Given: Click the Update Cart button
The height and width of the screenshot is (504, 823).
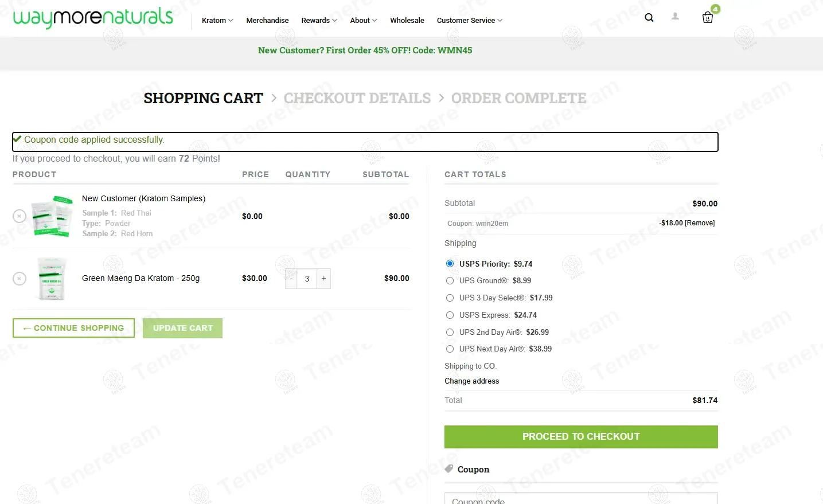Looking at the screenshot, I should 182,328.
